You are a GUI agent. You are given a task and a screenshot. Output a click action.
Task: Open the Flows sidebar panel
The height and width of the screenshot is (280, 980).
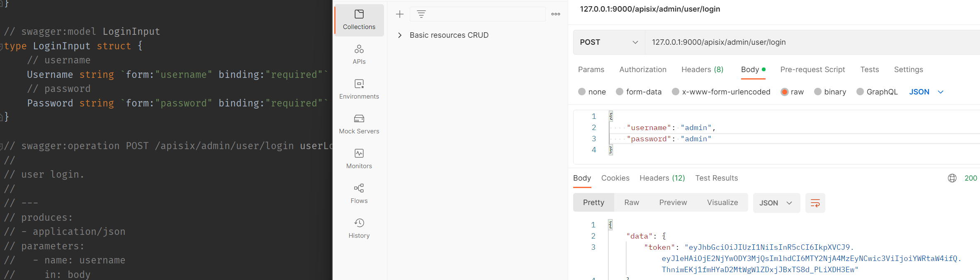click(359, 194)
